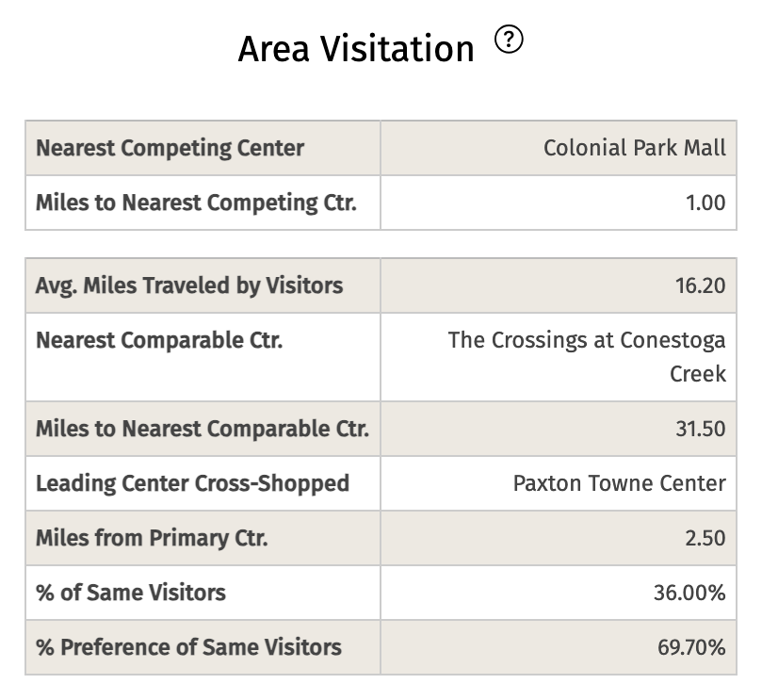Click Miles from Primary Ctr. label
The width and height of the screenshot is (762, 700).
(x=152, y=538)
